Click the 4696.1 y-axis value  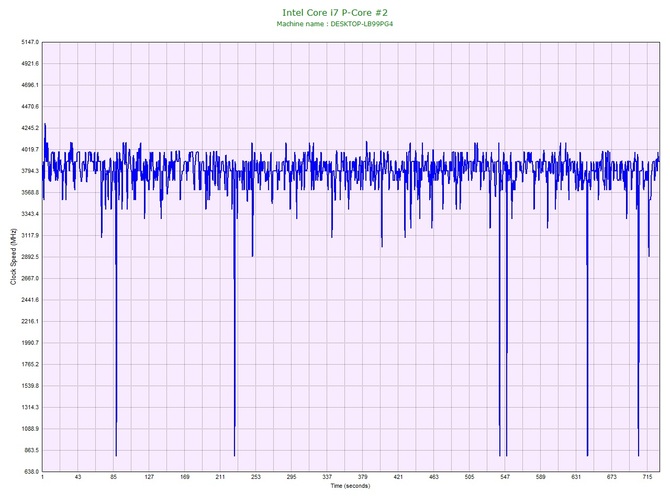point(30,85)
